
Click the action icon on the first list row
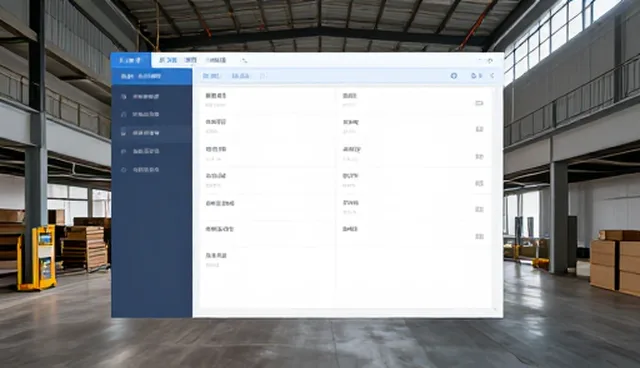479,103
